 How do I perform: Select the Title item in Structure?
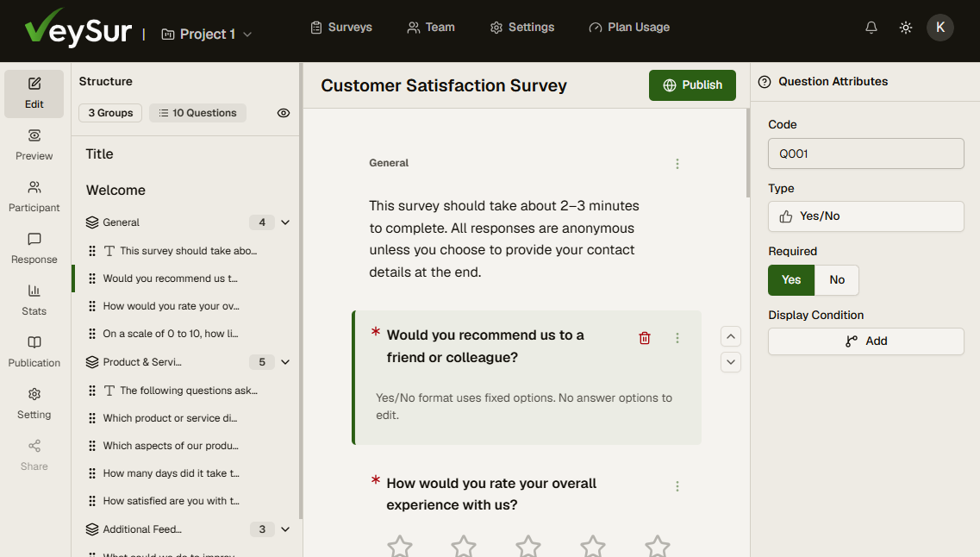pyautogui.click(x=99, y=153)
